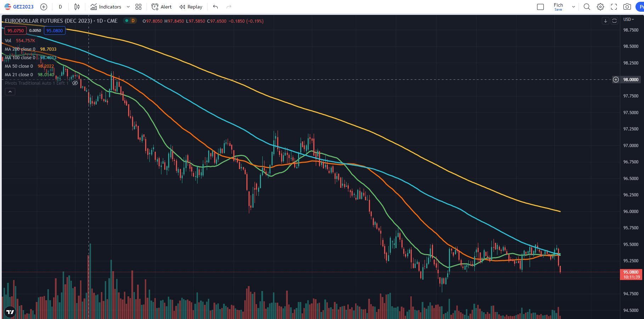Click the H97.8450 high value

pyautogui.click(x=174, y=21)
